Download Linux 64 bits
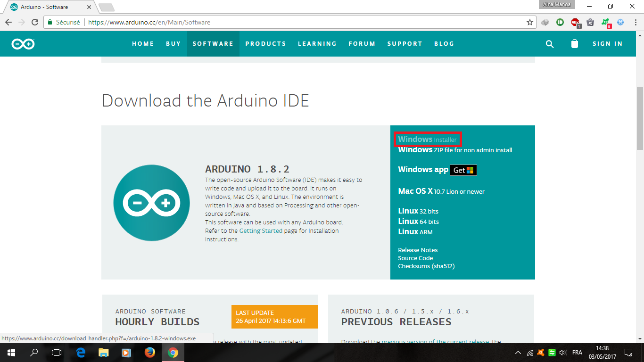Viewport: 644px width, 362px height. pos(418,222)
